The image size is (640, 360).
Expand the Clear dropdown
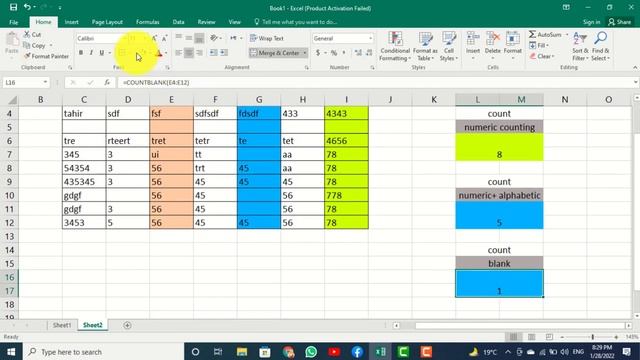(x=553, y=56)
